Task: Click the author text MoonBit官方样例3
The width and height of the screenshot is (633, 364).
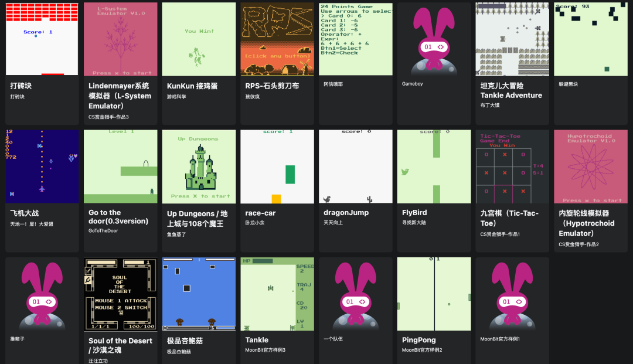Action: coord(266,351)
